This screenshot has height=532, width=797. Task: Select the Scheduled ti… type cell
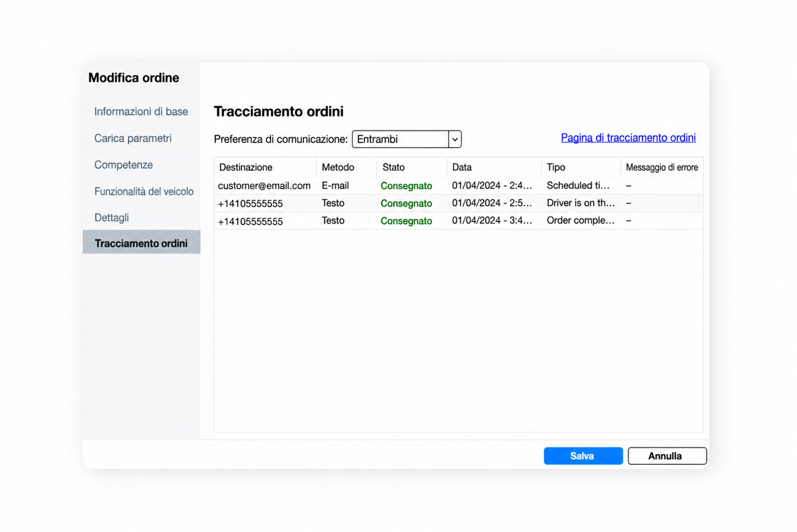pos(578,186)
